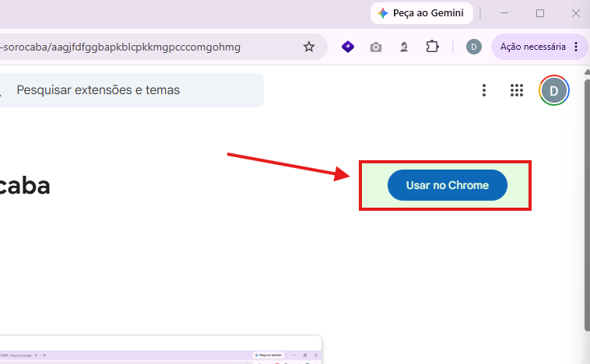The image size is (590, 364).
Task: Click the address bar URL text
Action: (121, 47)
